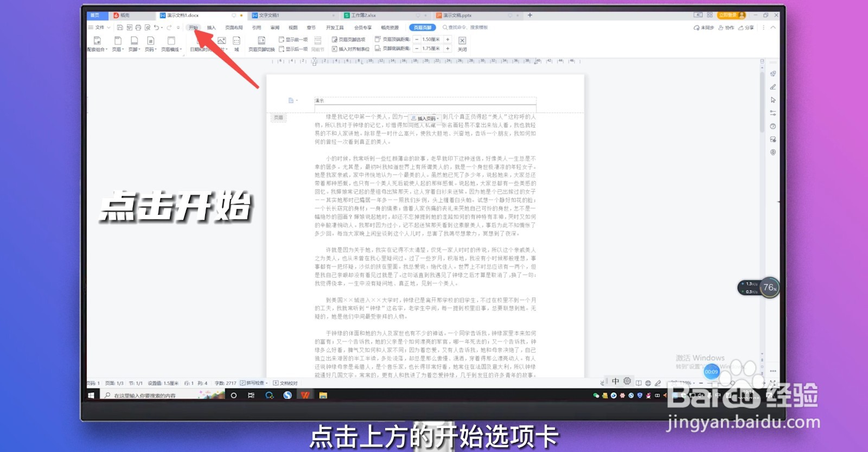The width and height of the screenshot is (868, 452).
Task: Switch to the 引用 tab
Action: pos(257,28)
